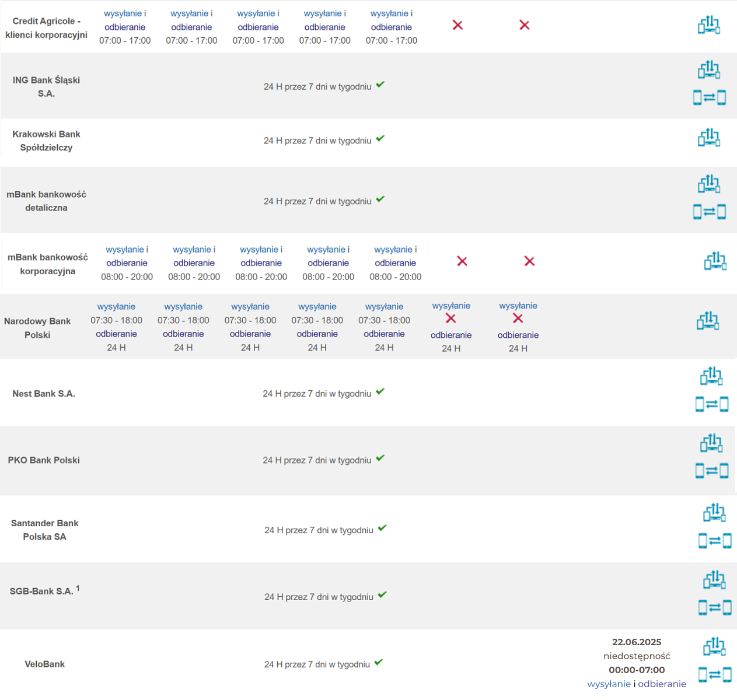Image resolution: width=737 pixels, height=700 pixels.
Task: Click SGB-Bank devices transfer icon
Action: click(x=714, y=580)
